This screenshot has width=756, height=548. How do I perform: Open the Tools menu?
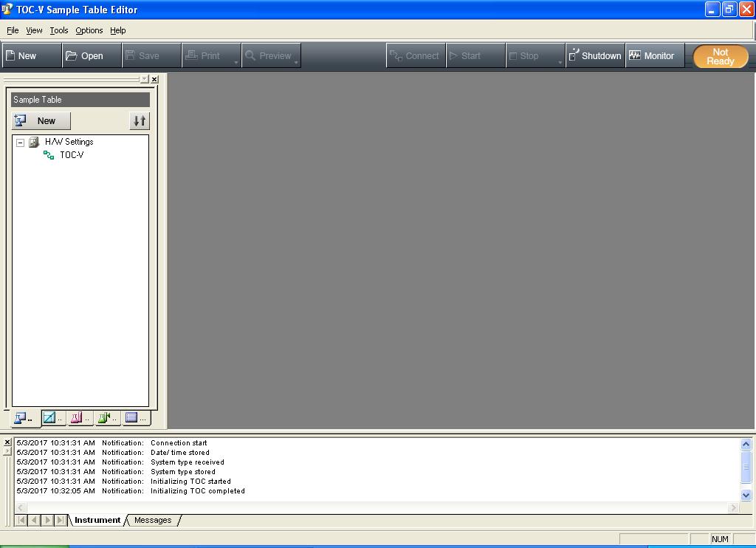tap(59, 30)
